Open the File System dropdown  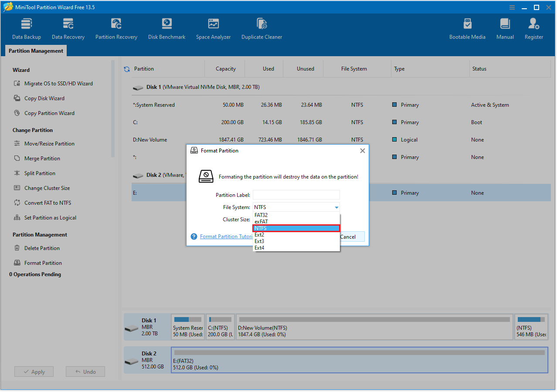(336, 207)
